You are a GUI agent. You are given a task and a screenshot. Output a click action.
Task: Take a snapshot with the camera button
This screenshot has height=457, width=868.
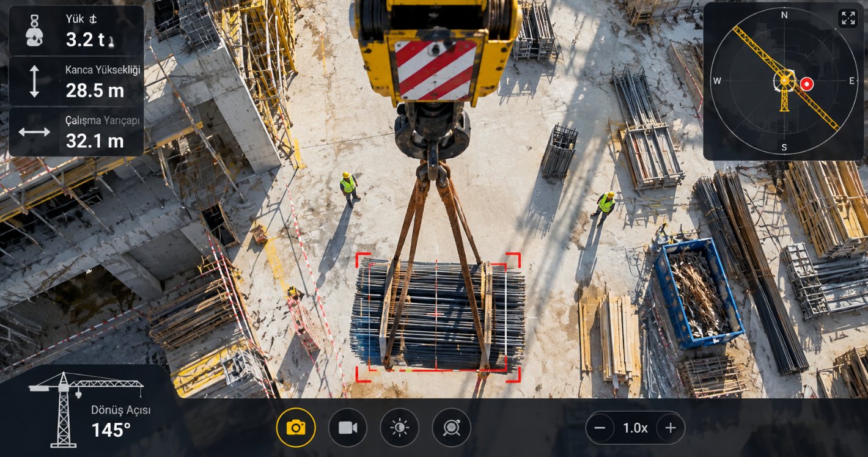click(296, 428)
